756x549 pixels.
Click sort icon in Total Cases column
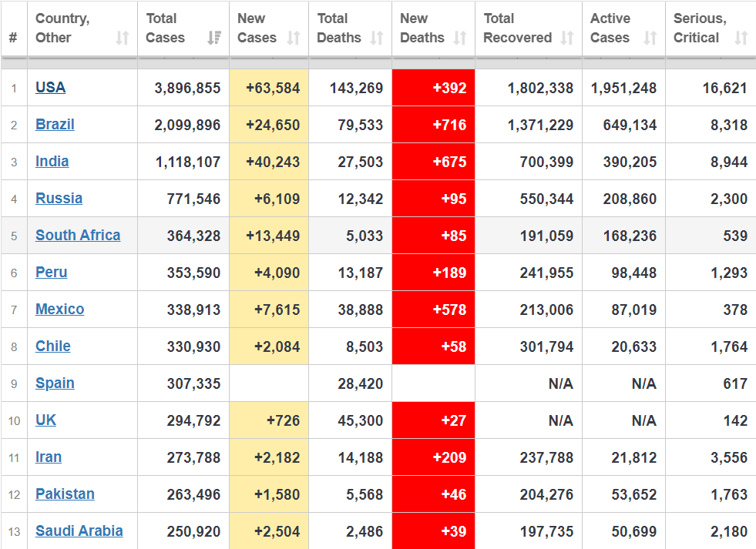click(x=214, y=38)
